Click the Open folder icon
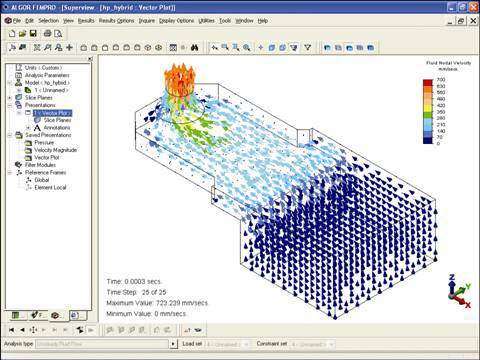This screenshot has width=480, height=360. click(x=22, y=34)
